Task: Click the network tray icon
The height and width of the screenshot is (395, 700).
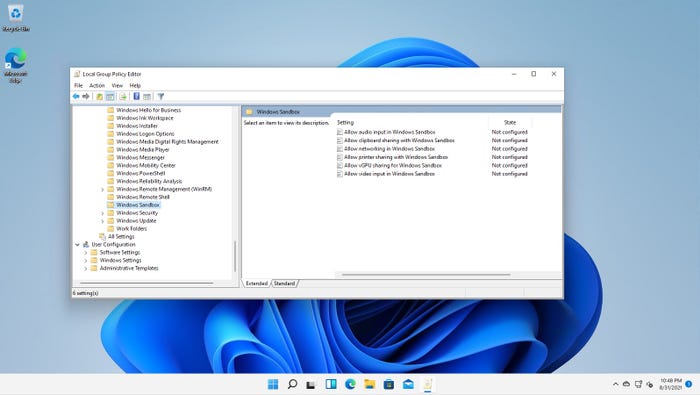Action: click(x=638, y=384)
